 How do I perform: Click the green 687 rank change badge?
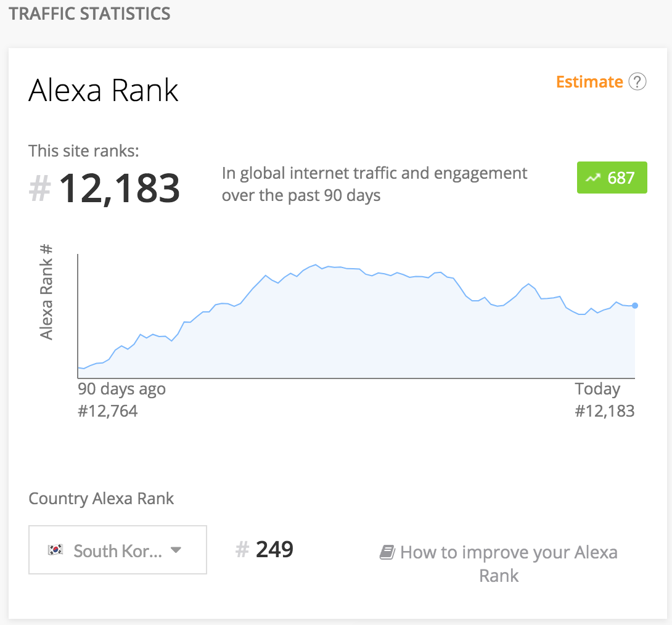point(612,178)
